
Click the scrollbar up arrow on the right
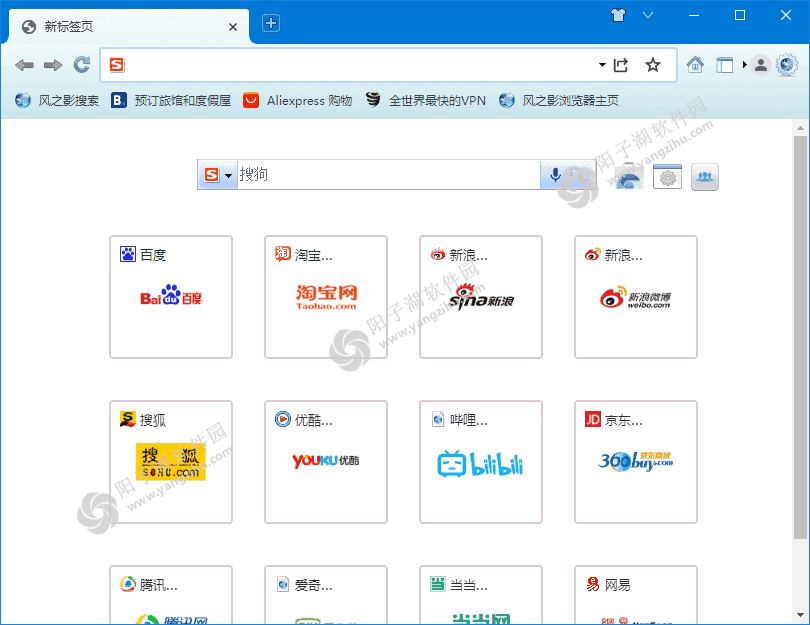pyautogui.click(x=799, y=126)
